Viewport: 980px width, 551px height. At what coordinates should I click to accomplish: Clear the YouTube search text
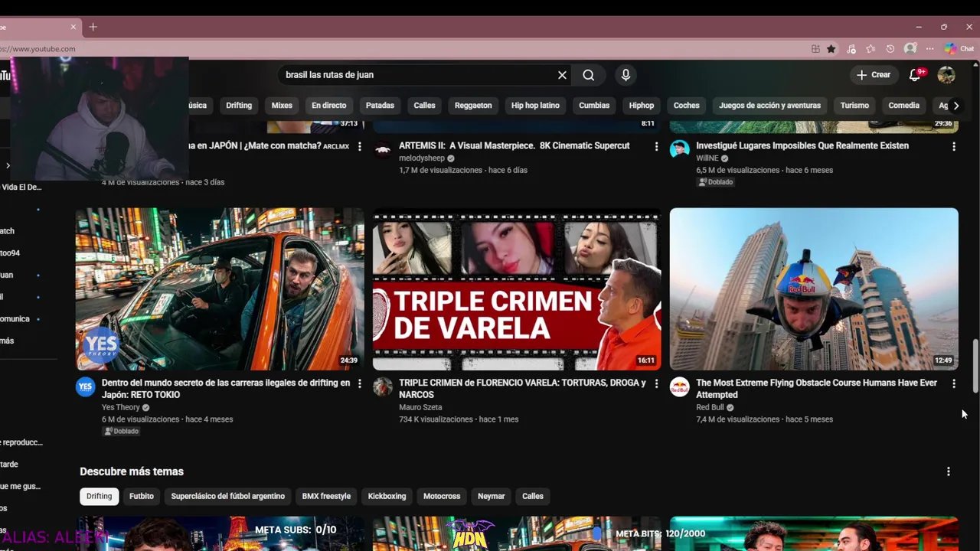click(x=562, y=75)
